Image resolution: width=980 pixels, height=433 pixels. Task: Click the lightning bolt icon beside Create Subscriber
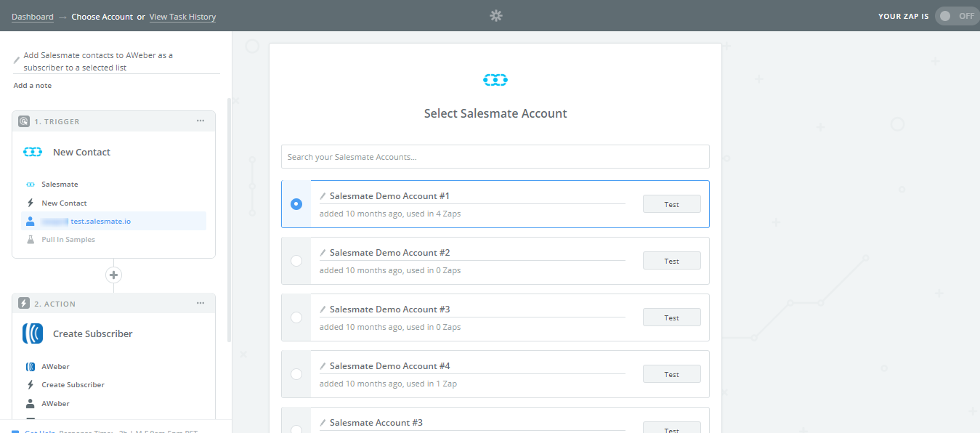coord(31,385)
